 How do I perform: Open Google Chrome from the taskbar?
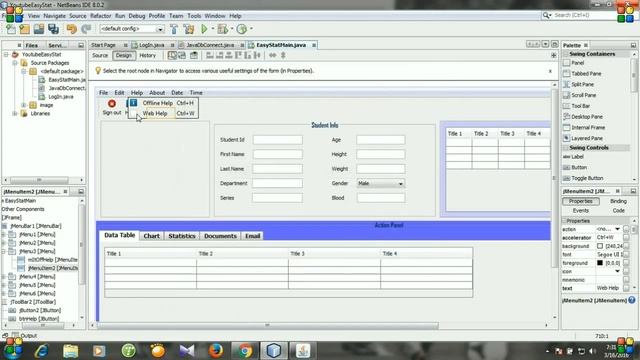pyautogui.click(x=245, y=351)
